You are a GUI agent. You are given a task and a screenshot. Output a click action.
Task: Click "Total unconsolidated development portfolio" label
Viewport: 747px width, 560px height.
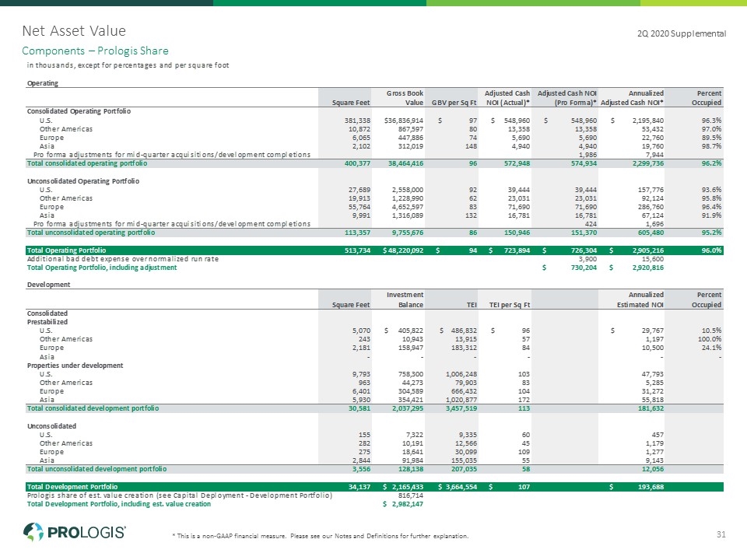pyautogui.click(x=96, y=470)
